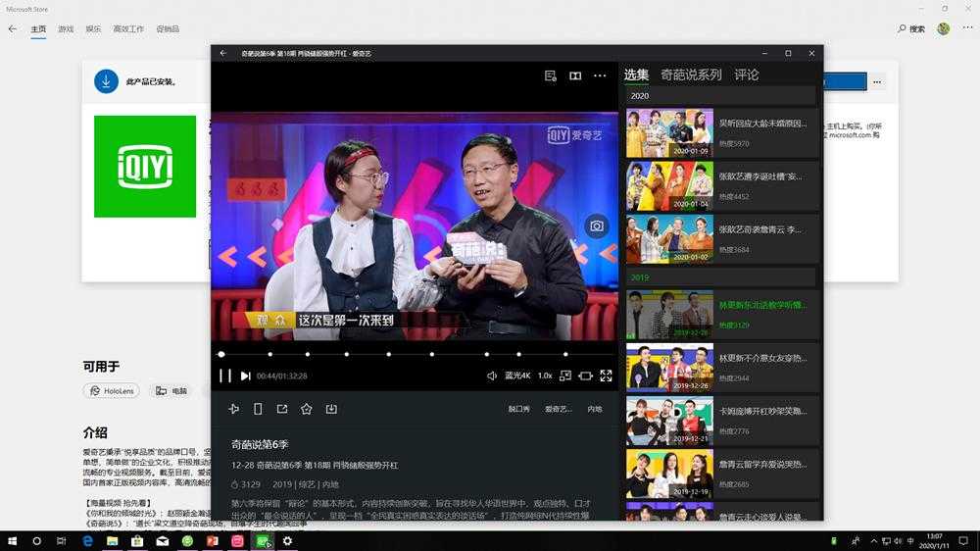Open episode thumbnail dated 2020-01-02

click(669, 239)
